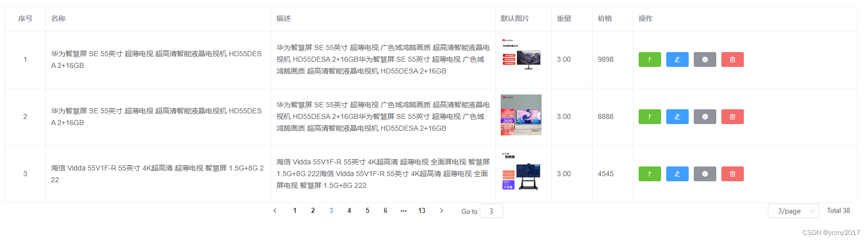Open the pagination ellipsis for more pages
The width and height of the screenshot is (868, 241).
point(404,211)
